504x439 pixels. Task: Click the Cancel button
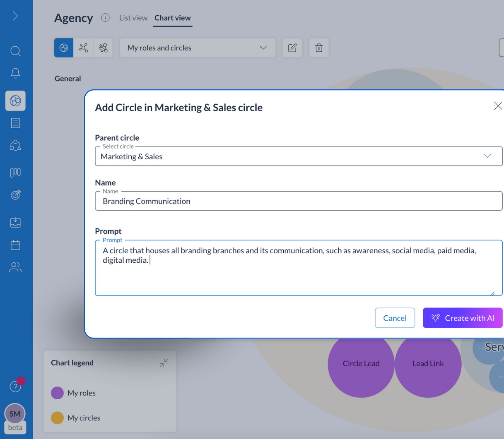click(x=395, y=318)
